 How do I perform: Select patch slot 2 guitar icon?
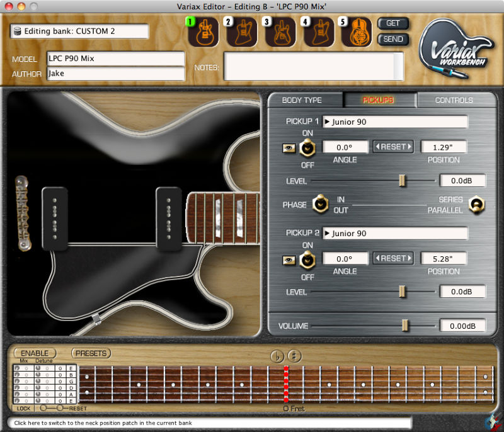click(242, 31)
